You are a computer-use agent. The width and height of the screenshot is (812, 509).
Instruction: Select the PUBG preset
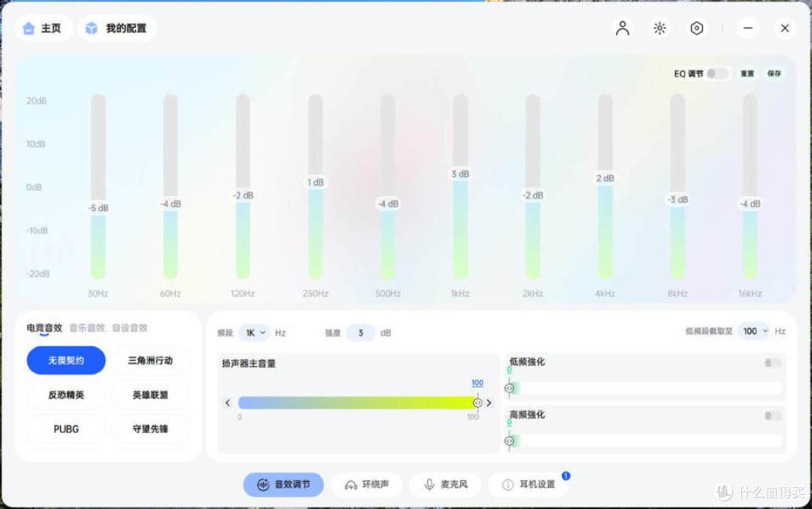click(65, 429)
